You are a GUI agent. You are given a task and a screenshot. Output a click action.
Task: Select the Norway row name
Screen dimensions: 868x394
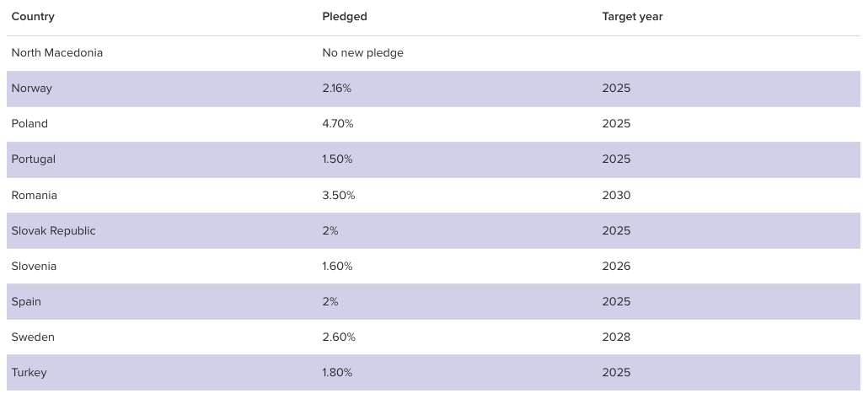pos(32,89)
